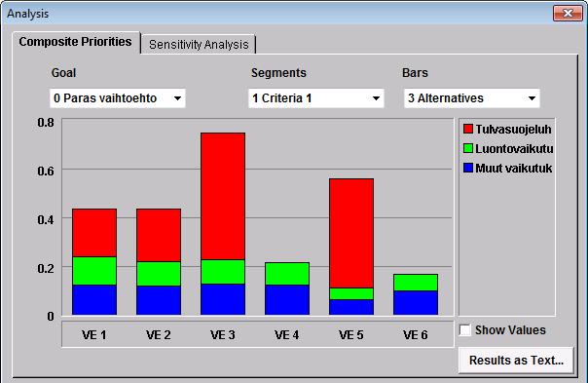
Task: Click the red segment of bar VE 1
Action: point(94,233)
